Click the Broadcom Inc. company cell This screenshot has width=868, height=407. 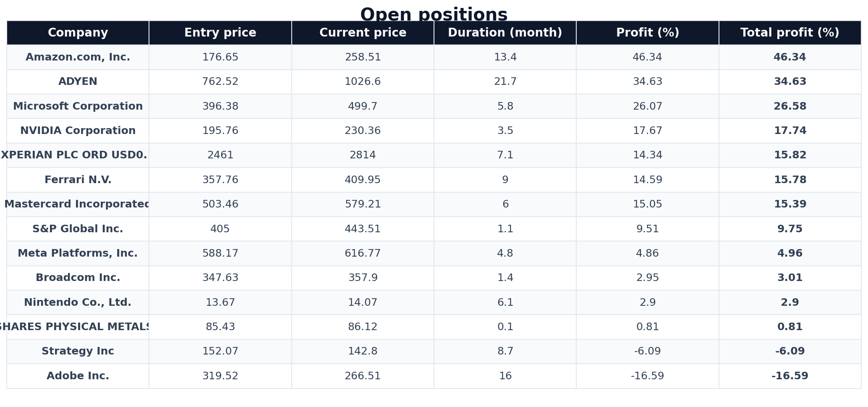(78, 278)
